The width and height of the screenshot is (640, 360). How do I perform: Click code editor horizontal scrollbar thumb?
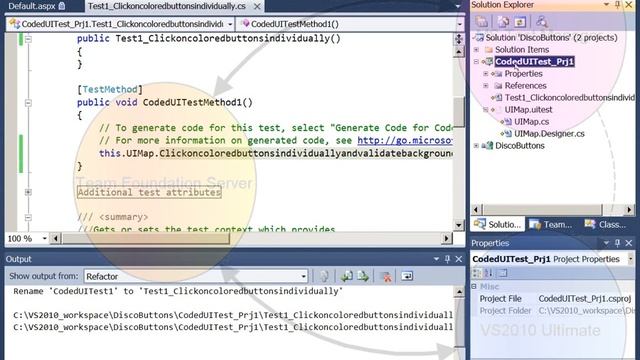[x=146, y=238]
